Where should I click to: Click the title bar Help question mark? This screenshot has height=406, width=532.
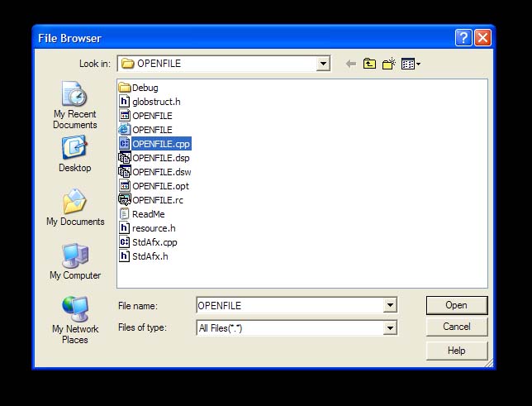[x=464, y=37]
